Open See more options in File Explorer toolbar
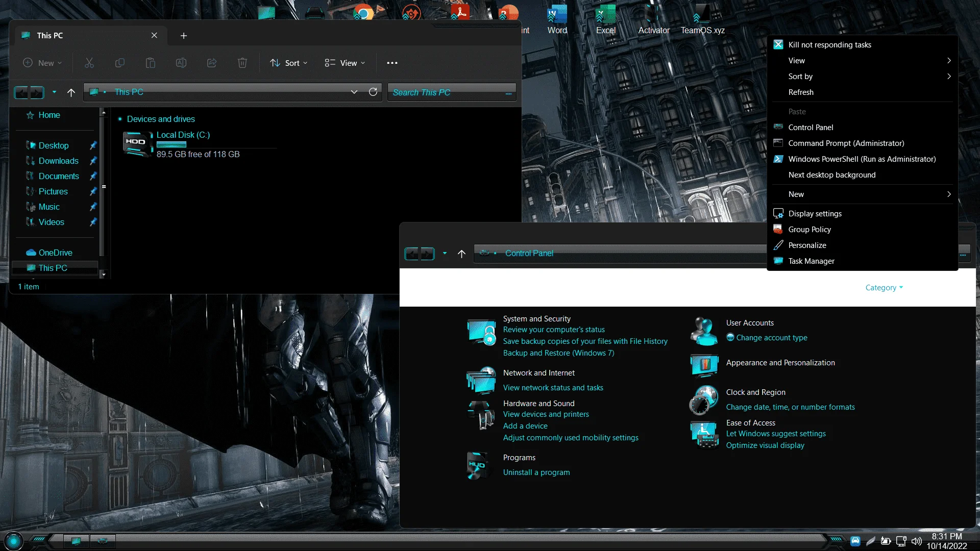 coord(392,63)
